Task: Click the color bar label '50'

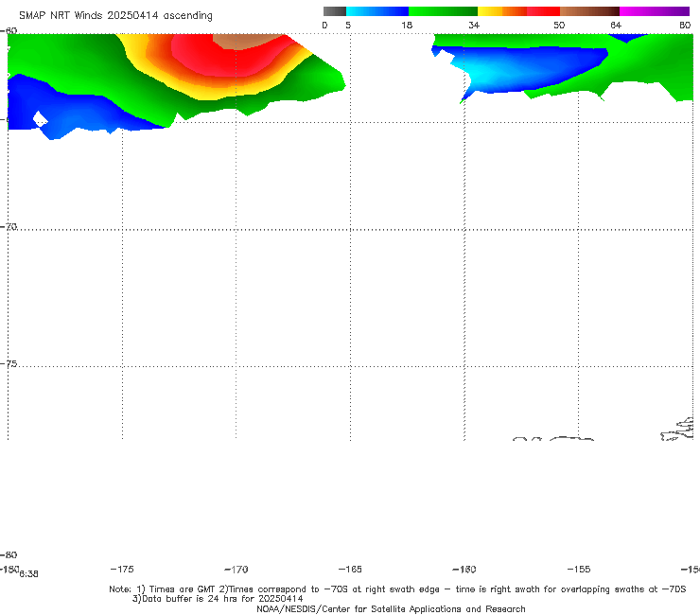Action: (x=559, y=26)
